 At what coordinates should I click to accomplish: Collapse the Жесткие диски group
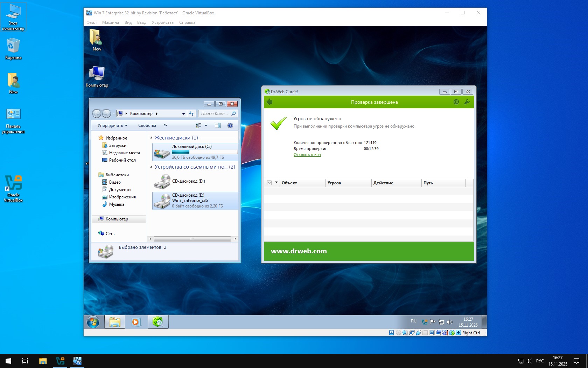(151, 138)
